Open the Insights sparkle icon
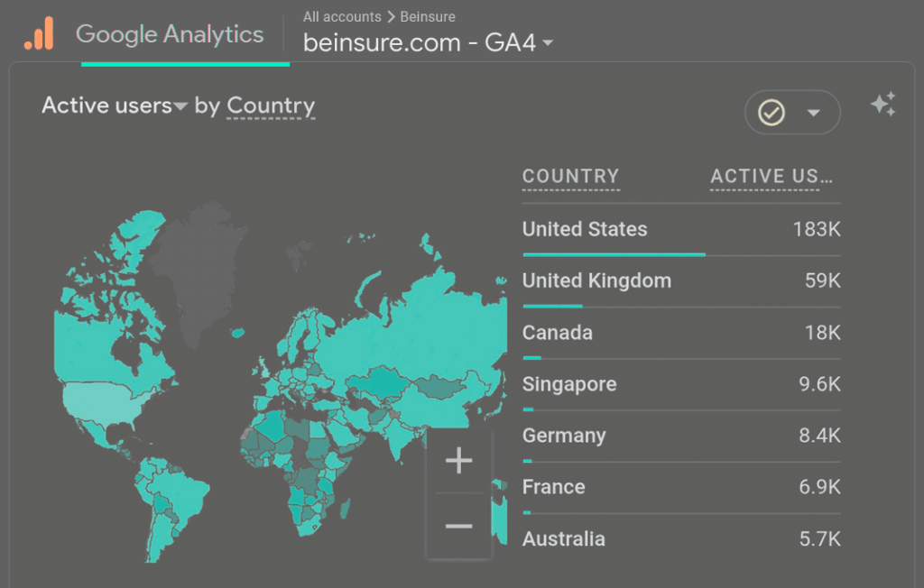 click(883, 105)
